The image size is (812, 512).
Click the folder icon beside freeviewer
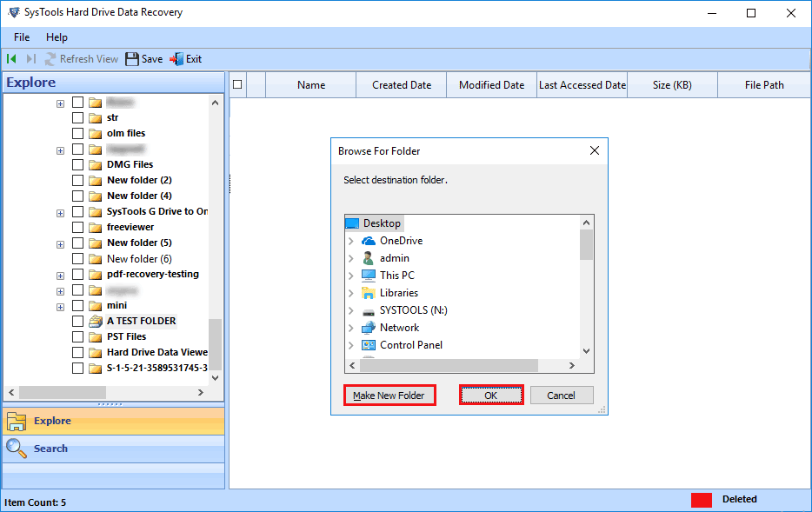click(96, 227)
